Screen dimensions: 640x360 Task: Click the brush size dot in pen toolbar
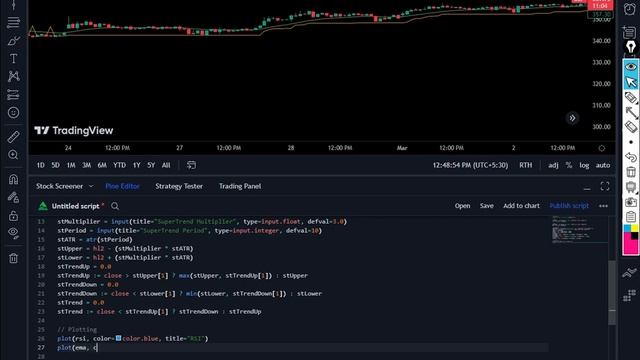(631, 142)
